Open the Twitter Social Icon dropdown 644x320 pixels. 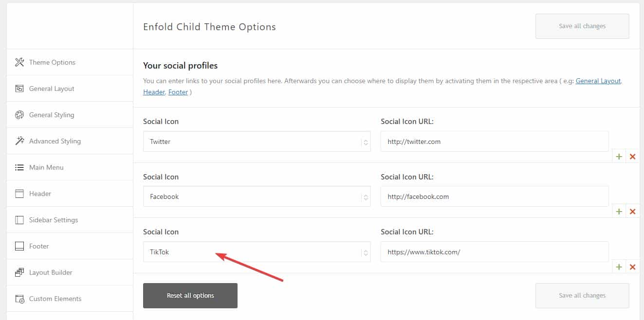257,142
